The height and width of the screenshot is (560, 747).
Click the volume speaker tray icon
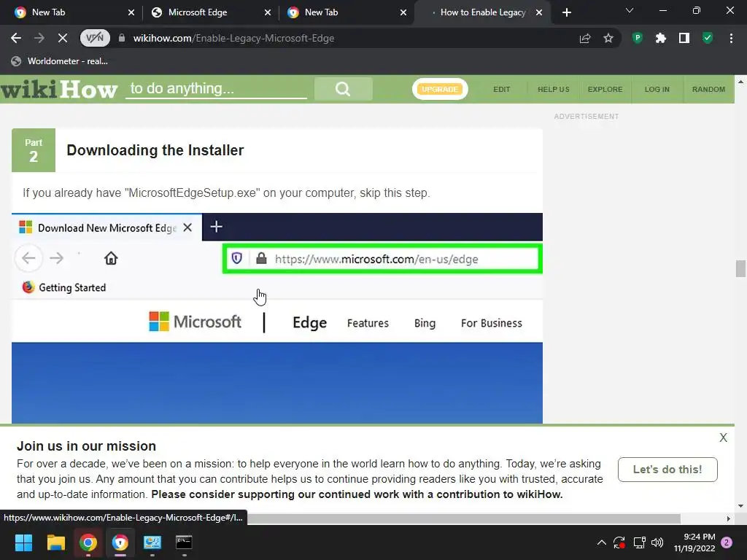657,542
